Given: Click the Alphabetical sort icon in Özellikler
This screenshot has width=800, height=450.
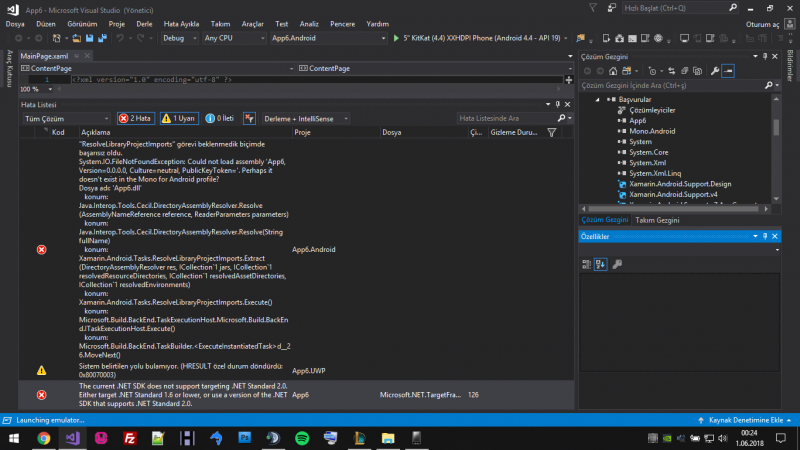Looking at the screenshot, I should 601,264.
